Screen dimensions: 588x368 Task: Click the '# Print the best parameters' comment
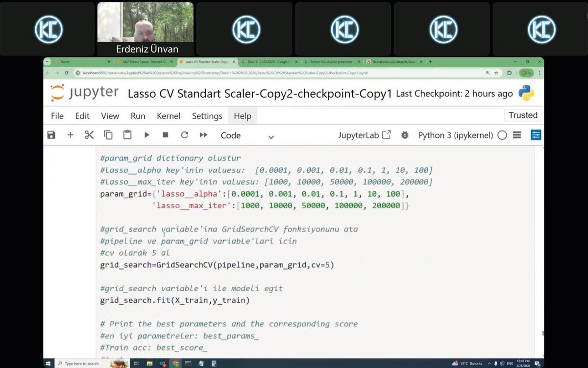coord(229,324)
